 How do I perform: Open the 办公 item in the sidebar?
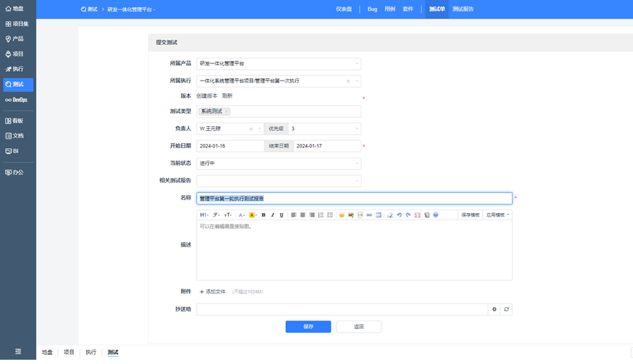pos(14,172)
